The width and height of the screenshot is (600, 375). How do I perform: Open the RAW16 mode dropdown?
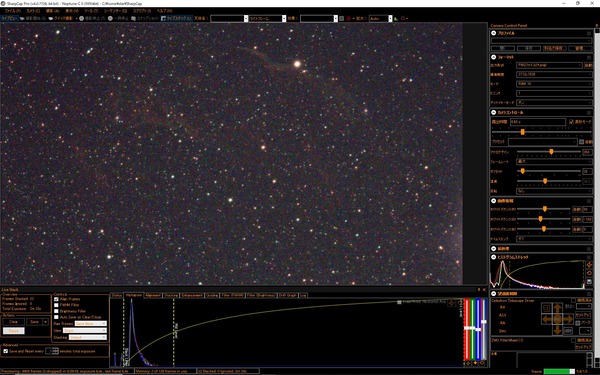(x=554, y=84)
